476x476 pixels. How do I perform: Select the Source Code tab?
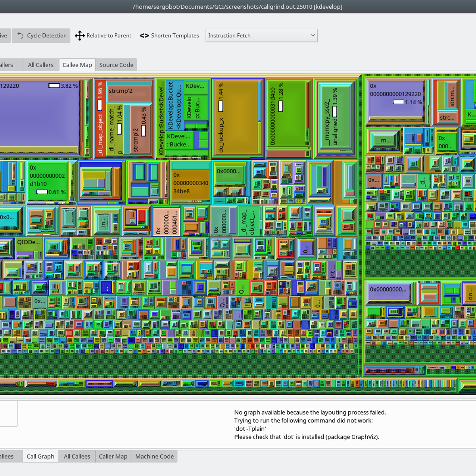116,65
